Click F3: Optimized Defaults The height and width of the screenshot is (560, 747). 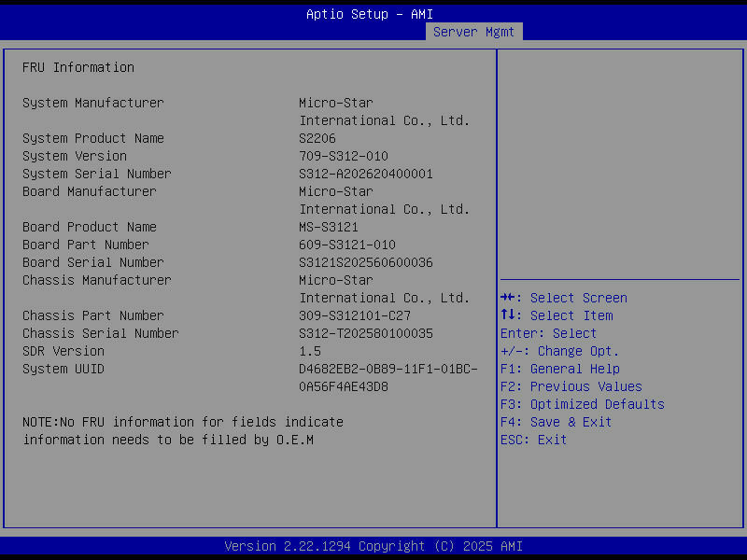[583, 403]
